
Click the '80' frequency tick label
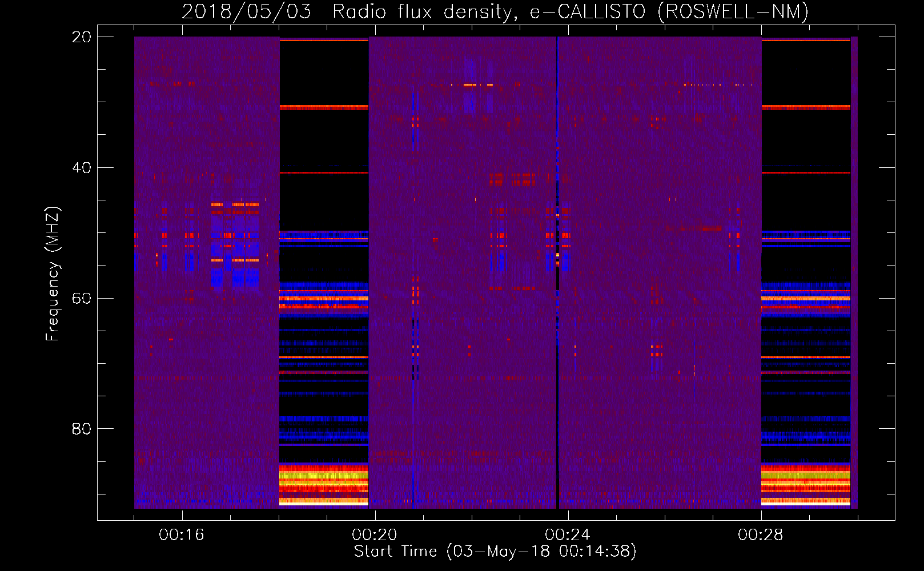[x=82, y=429]
